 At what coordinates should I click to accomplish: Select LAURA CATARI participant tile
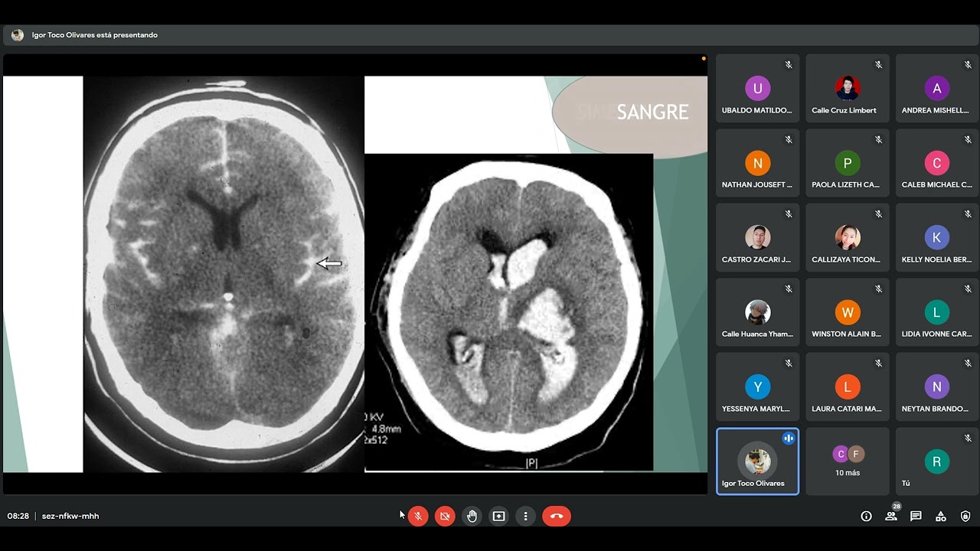point(847,387)
